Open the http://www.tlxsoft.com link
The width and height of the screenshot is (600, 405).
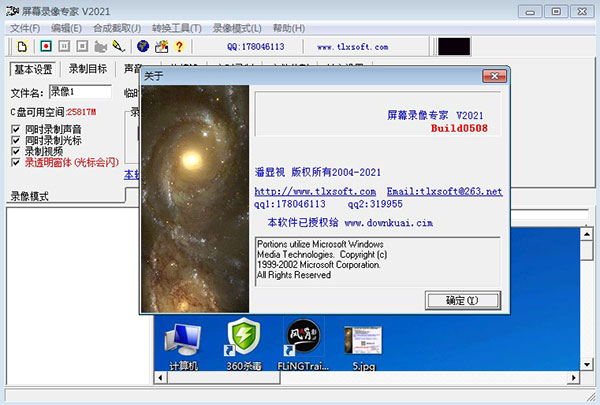[315, 191]
